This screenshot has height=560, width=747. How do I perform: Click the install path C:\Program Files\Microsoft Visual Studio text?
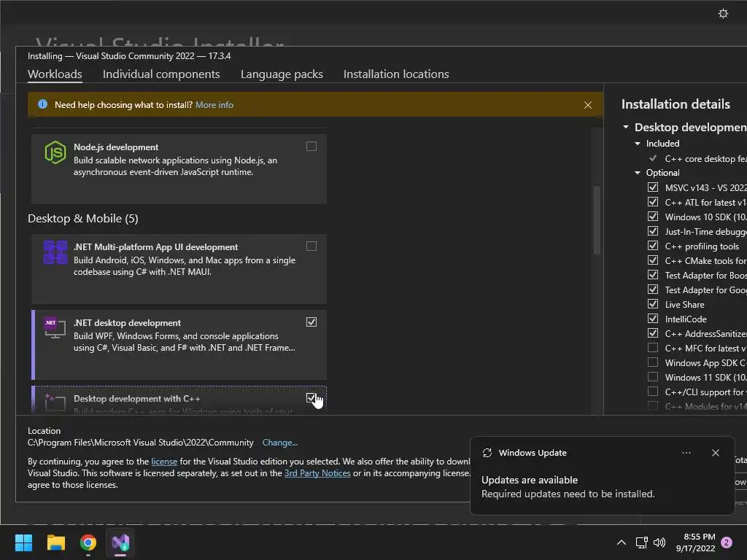click(x=141, y=443)
